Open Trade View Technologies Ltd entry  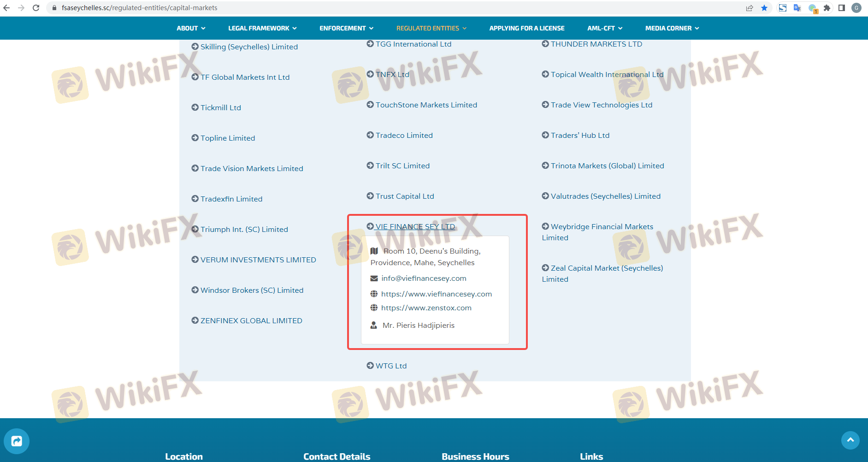pos(602,105)
